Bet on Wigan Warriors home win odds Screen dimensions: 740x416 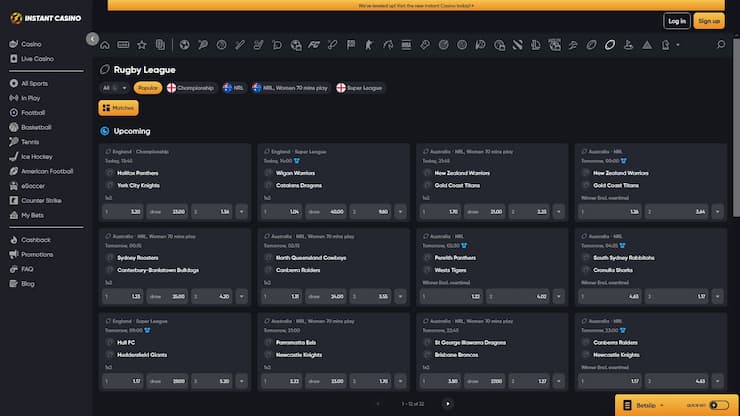(x=283, y=212)
